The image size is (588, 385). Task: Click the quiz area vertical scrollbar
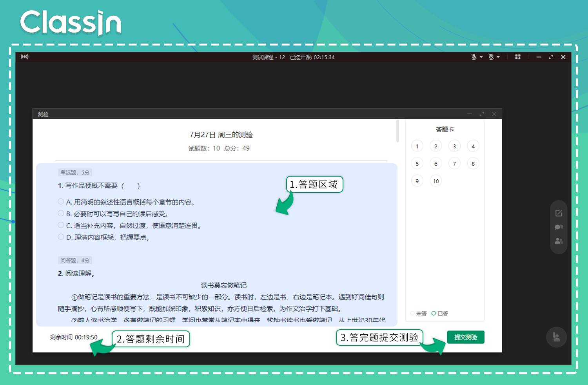pyautogui.click(x=397, y=131)
